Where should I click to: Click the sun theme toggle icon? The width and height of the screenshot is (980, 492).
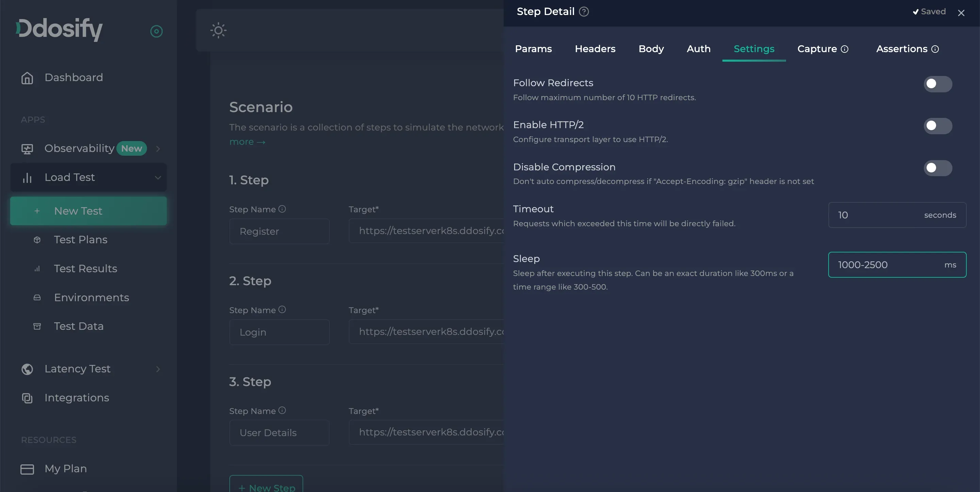tap(218, 30)
